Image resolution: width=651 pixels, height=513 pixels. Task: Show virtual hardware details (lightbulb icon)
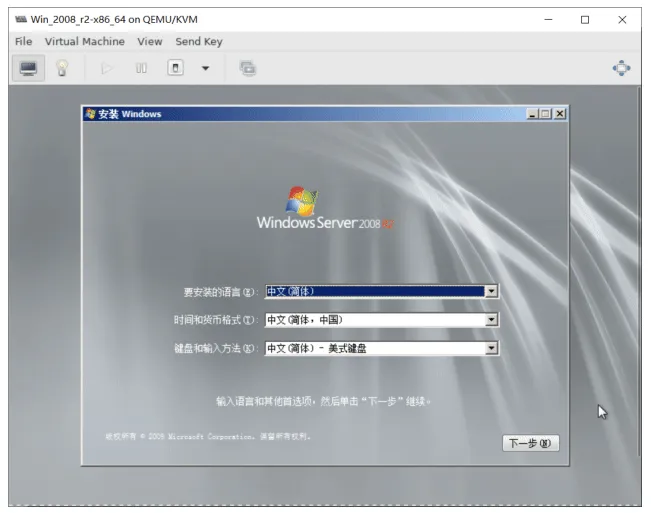(x=62, y=68)
